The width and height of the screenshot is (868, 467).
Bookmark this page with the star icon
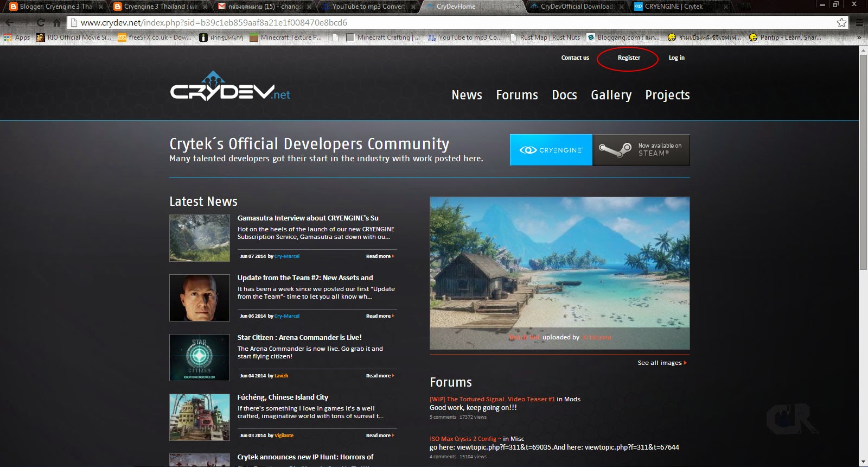coord(841,23)
